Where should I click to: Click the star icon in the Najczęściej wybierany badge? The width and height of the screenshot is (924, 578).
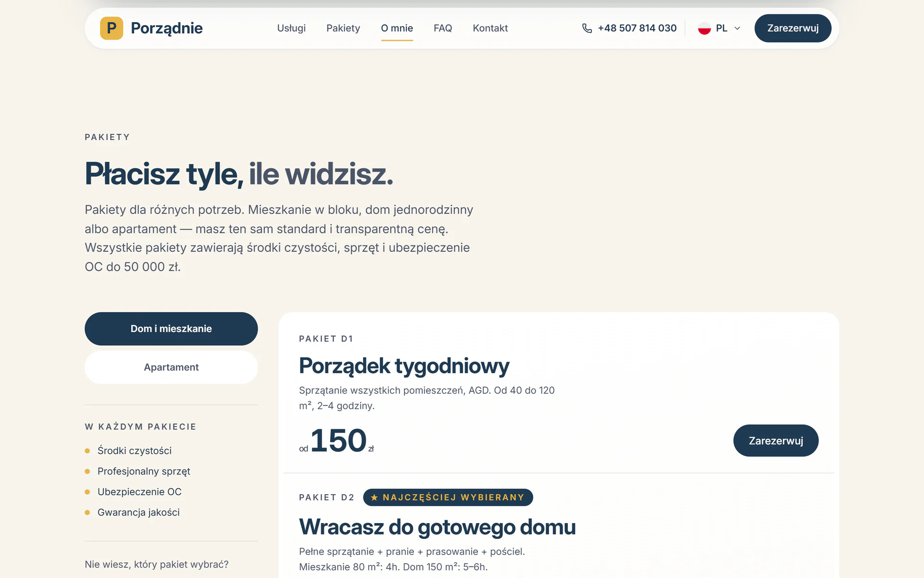point(374,498)
